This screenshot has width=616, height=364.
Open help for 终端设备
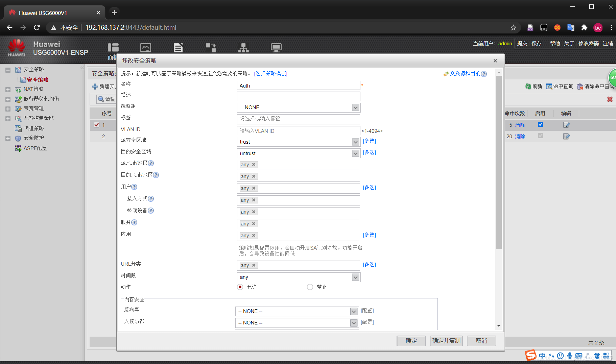[x=151, y=211]
